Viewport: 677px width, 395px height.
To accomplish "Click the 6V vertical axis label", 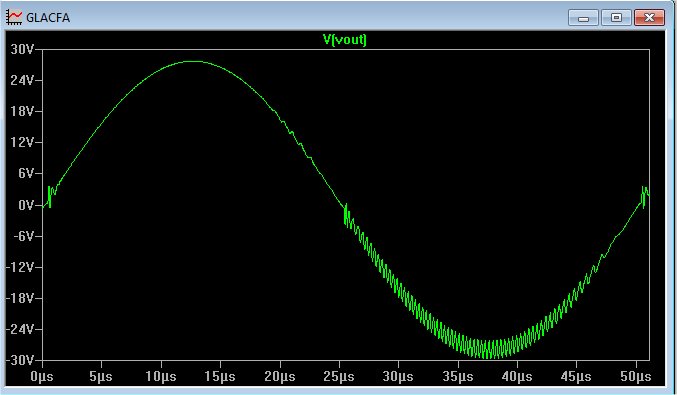I will [25, 174].
